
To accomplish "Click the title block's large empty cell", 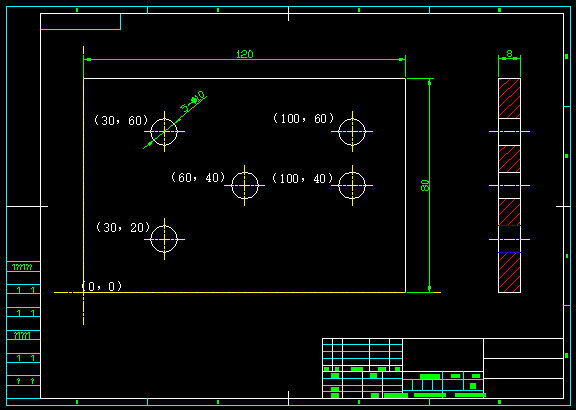I will 443,355.
